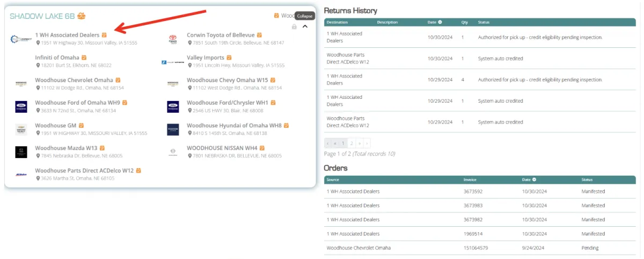This screenshot has height=259, width=644.
Task: Click the box icon beside Woodhouse Ford of Omaha WH9
Action: (x=125, y=103)
